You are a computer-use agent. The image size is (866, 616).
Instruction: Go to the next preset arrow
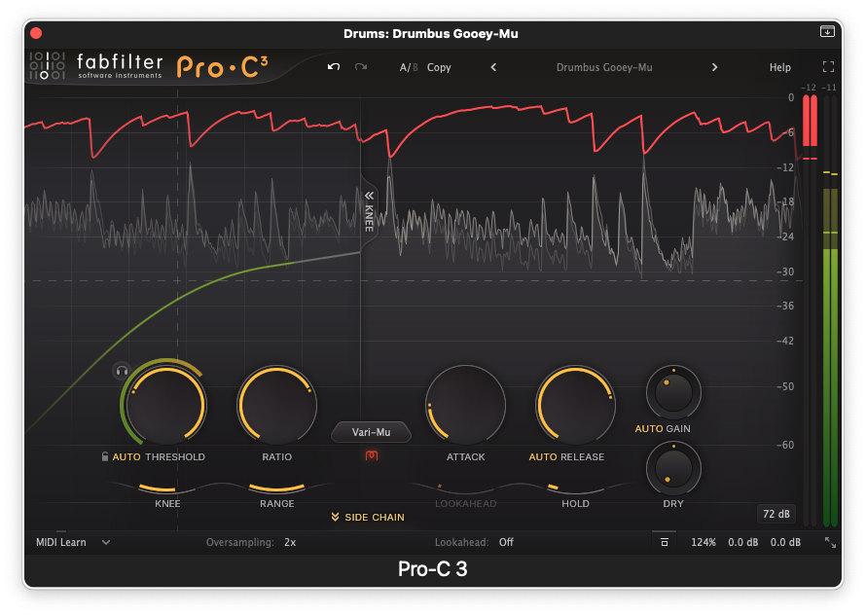[714, 67]
